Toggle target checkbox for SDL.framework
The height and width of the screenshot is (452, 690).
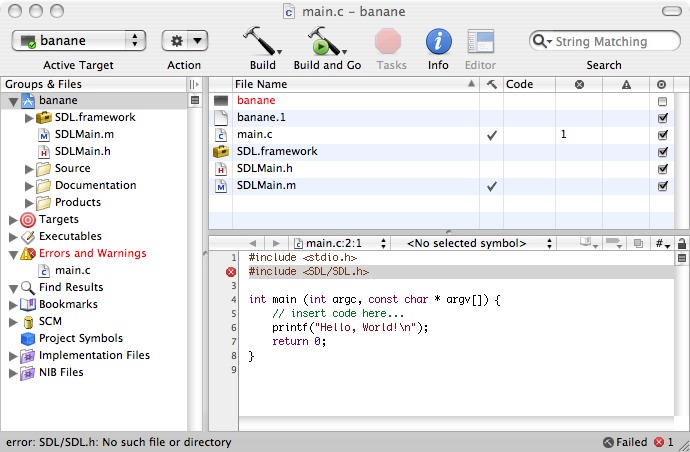(x=662, y=152)
